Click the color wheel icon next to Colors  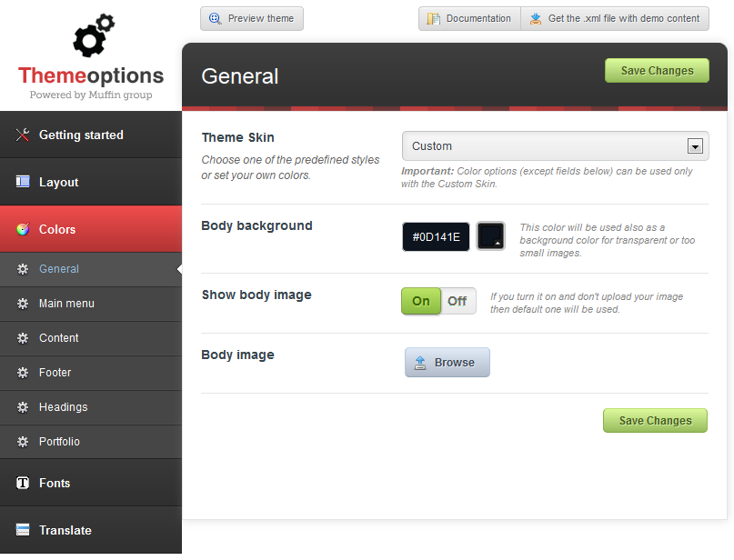23,229
